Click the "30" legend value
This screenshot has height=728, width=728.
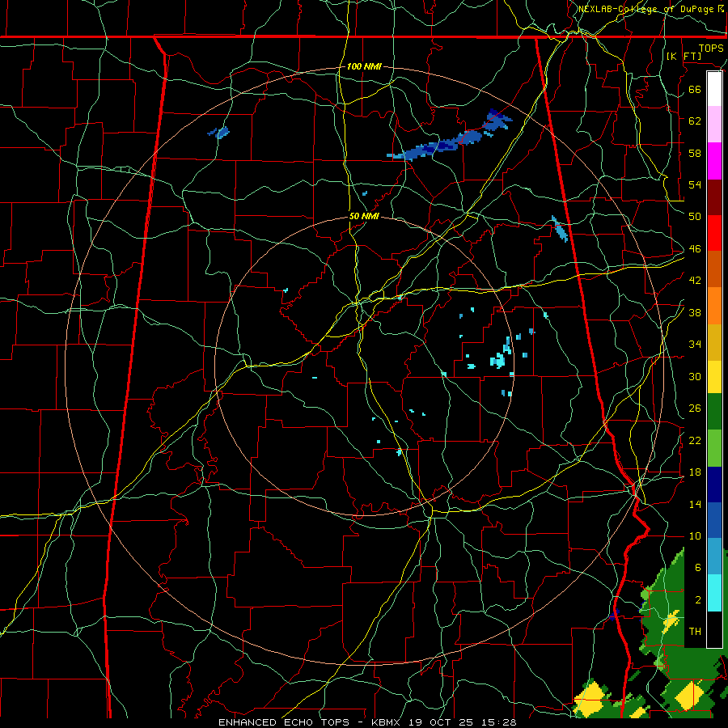point(695,376)
